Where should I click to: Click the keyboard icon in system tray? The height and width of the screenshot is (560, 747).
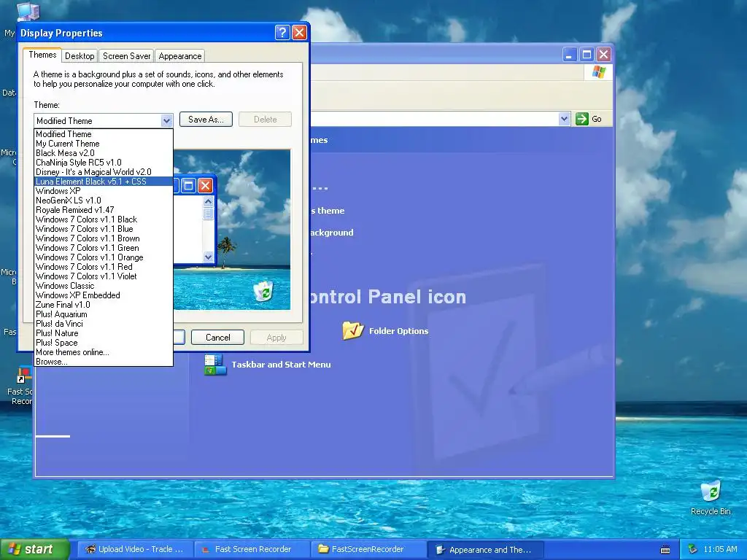[x=665, y=550]
